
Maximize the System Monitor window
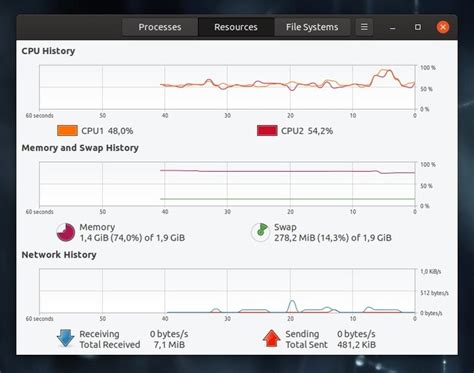coord(418,27)
